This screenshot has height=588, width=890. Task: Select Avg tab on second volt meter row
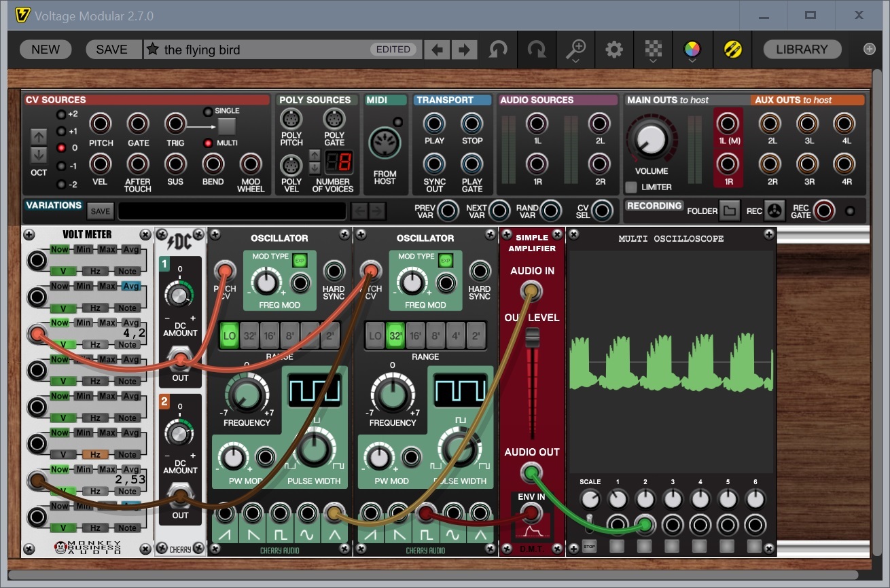[x=130, y=287]
